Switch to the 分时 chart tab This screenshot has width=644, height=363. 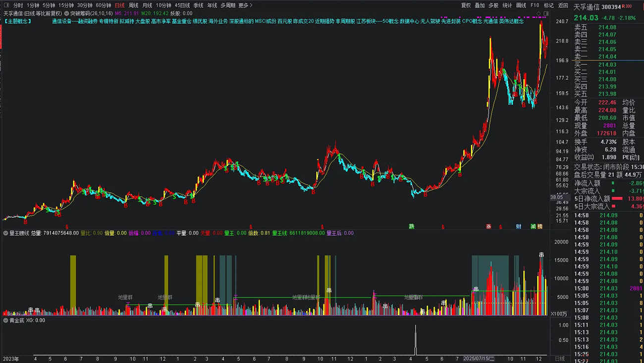18,5
